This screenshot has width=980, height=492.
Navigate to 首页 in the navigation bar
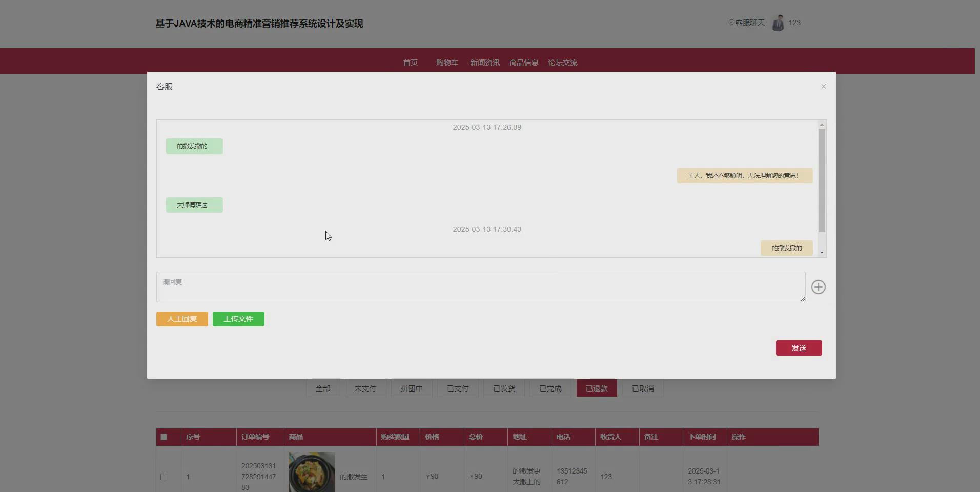point(410,62)
